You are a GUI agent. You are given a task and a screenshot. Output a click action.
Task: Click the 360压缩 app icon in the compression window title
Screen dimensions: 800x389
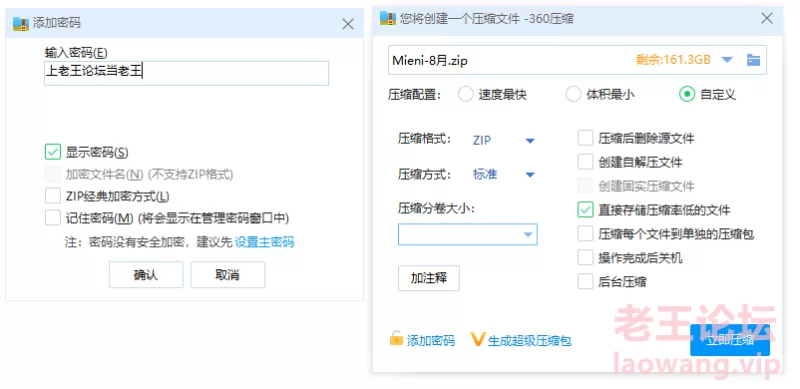tap(388, 18)
